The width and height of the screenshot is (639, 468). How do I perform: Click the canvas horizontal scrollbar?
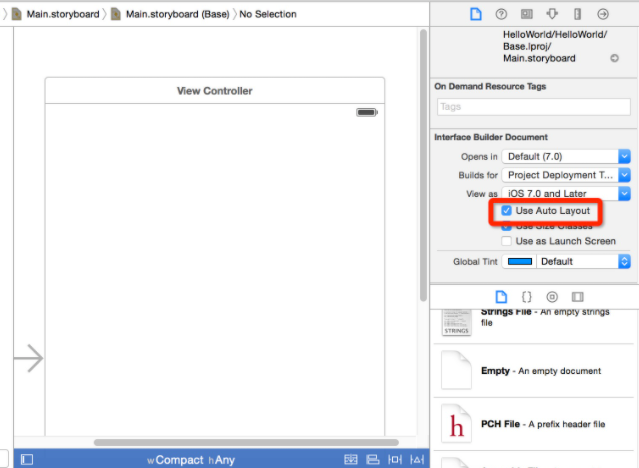[246, 442]
